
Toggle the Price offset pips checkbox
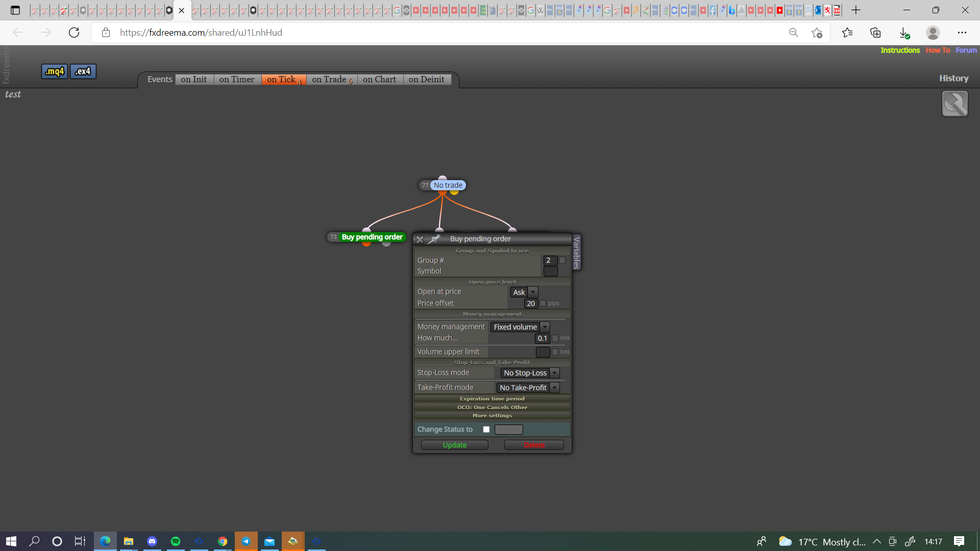tap(543, 304)
